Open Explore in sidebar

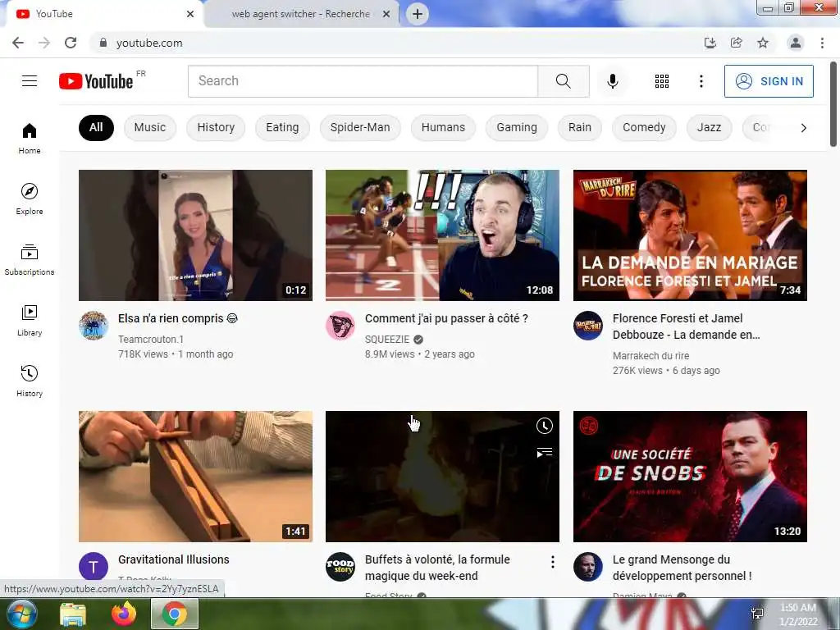[30, 199]
